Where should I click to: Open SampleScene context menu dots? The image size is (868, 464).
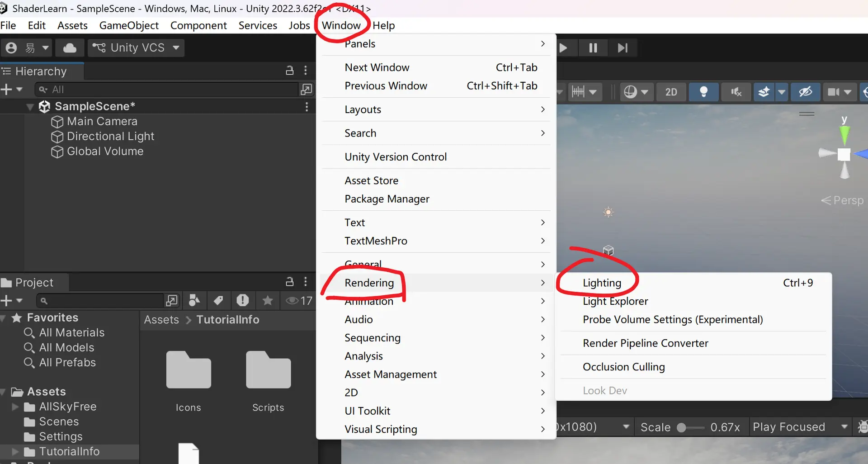pos(307,107)
